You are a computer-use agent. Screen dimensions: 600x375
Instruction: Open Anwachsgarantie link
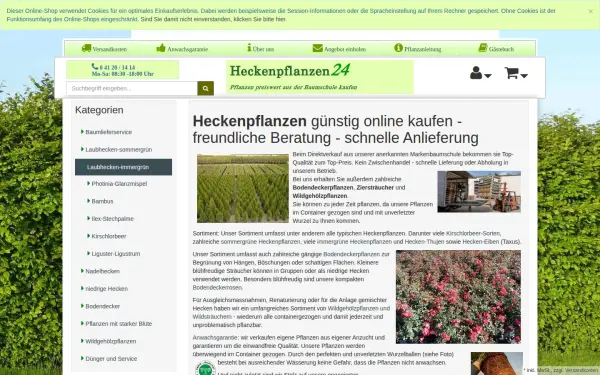(x=188, y=49)
